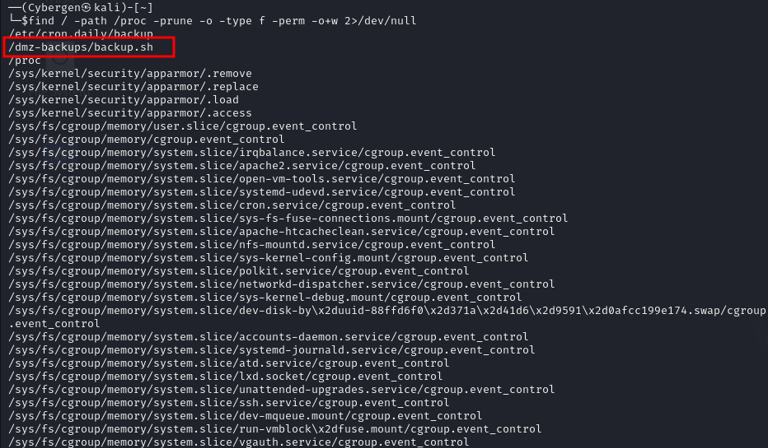Click the irqbalance.service output line

point(252,153)
